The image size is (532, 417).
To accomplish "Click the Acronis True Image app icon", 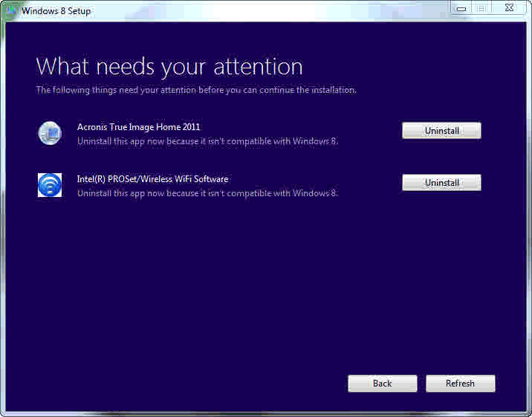I will 50,133.
